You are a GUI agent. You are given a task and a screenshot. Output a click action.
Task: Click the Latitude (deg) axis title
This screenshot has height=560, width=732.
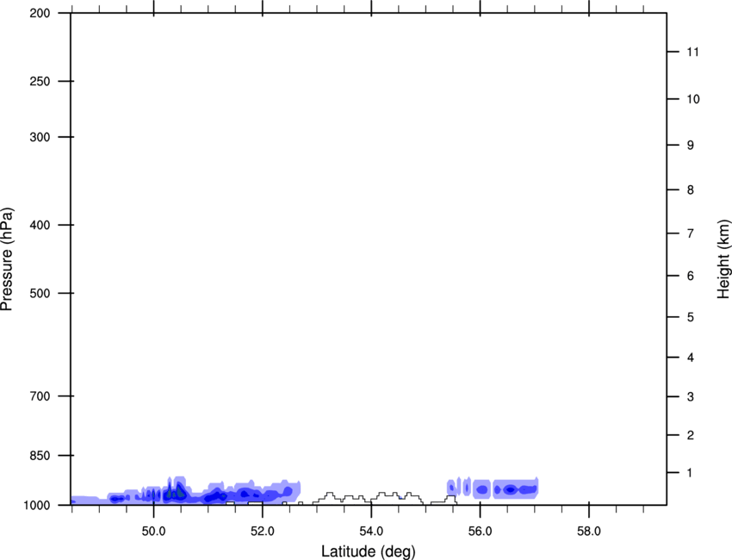pos(369,551)
